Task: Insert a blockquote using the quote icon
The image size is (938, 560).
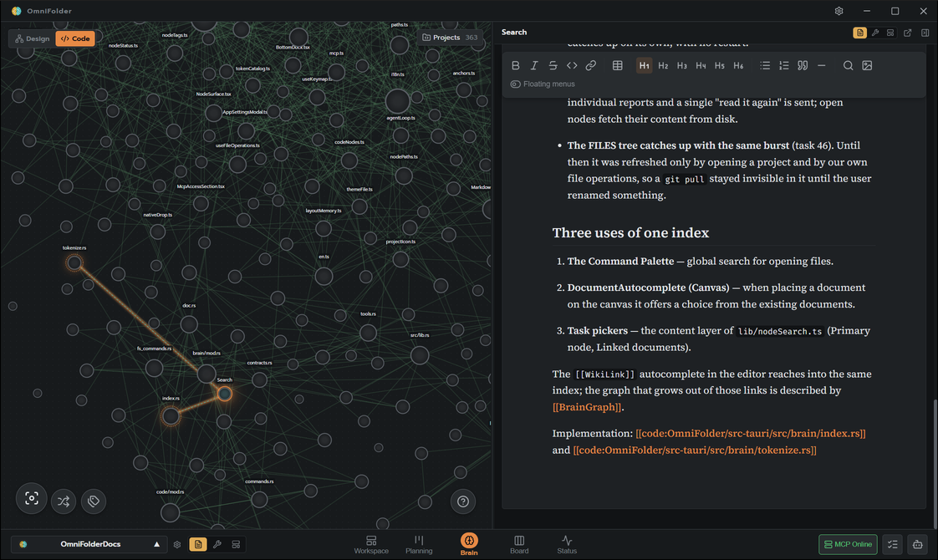Action: point(803,65)
